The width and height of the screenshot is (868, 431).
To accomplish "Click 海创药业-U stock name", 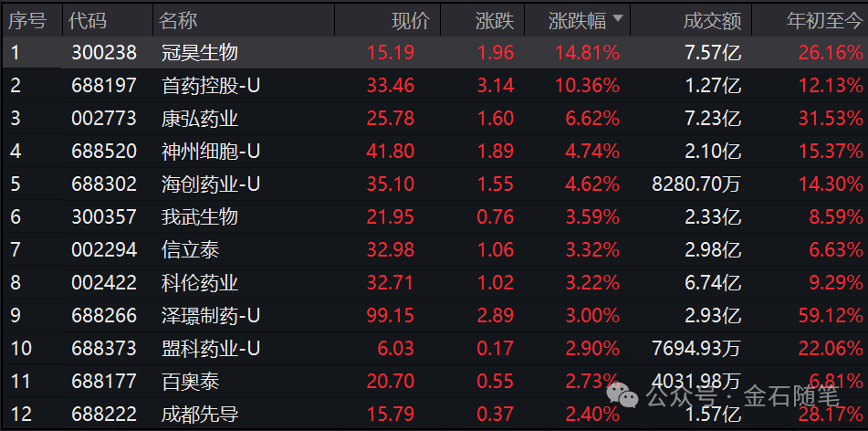I will click(211, 184).
